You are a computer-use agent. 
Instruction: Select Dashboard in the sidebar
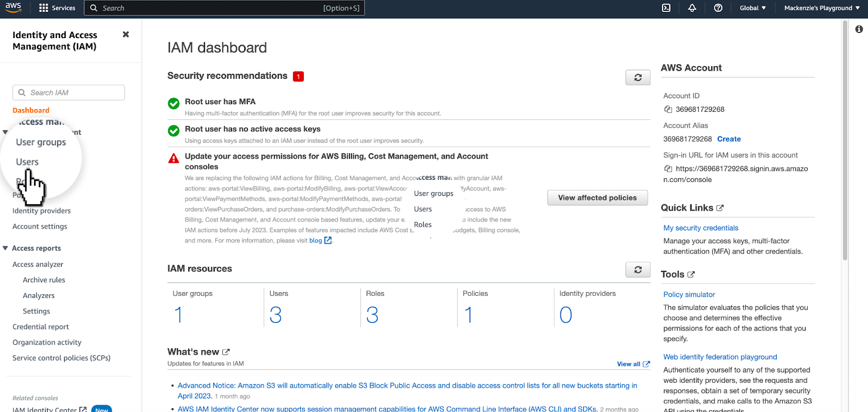point(31,110)
